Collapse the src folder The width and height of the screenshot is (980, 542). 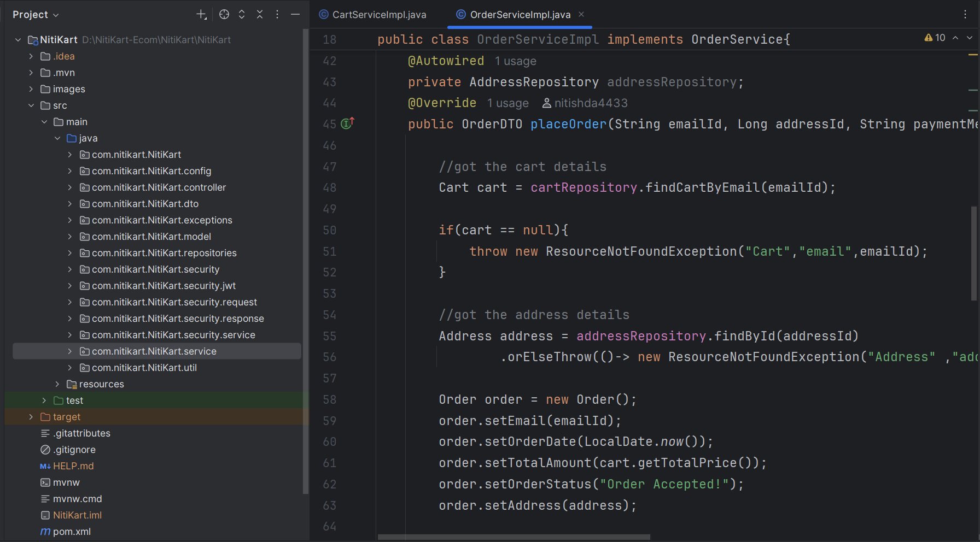point(31,105)
